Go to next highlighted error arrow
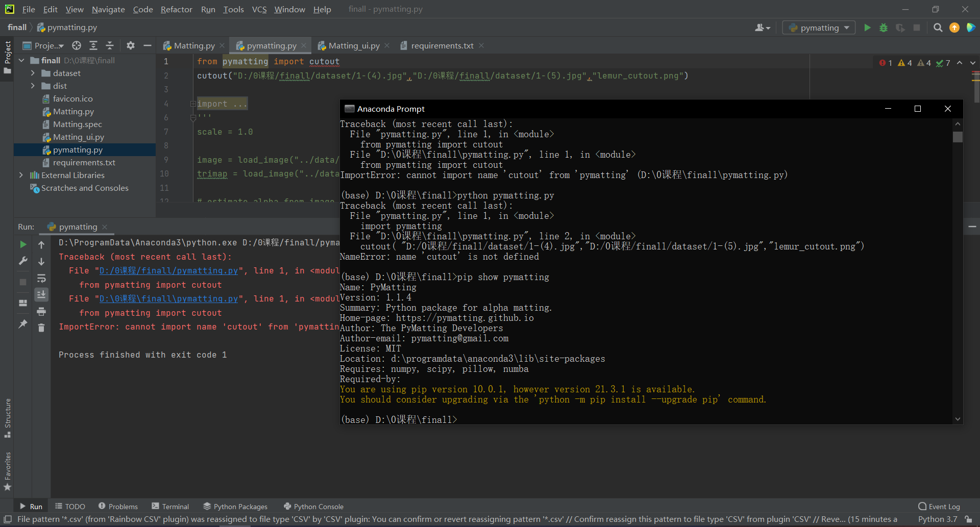Viewport: 980px width, 527px height. [x=973, y=63]
